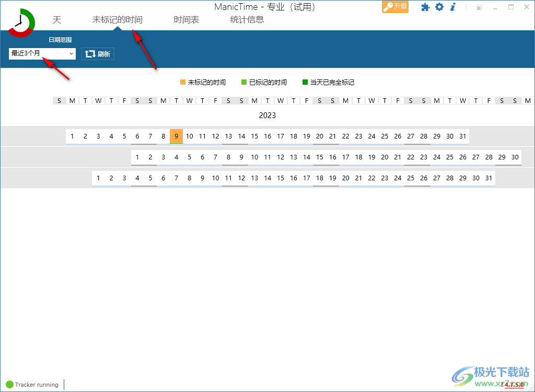Click the 日期范围 label
This screenshot has height=392, width=535.
60,40
